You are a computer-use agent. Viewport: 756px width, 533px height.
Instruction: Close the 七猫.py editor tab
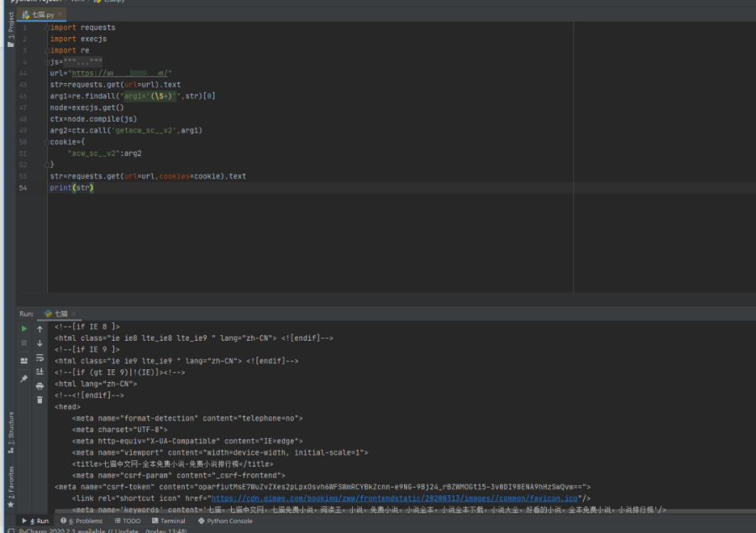(x=61, y=14)
